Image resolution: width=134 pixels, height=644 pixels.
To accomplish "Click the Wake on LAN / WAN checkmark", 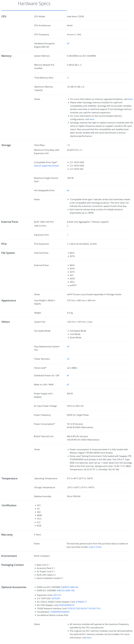I will [68, 384].
